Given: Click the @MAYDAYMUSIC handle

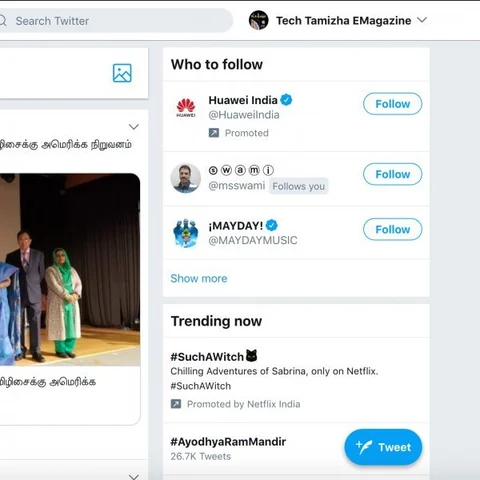Looking at the screenshot, I should pyautogui.click(x=253, y=240).
